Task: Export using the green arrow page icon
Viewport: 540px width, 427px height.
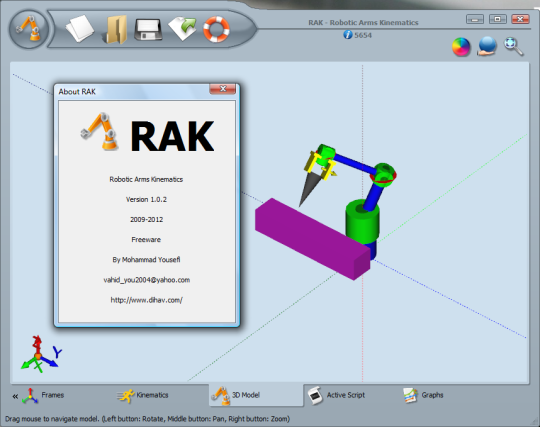Action: 183,29
